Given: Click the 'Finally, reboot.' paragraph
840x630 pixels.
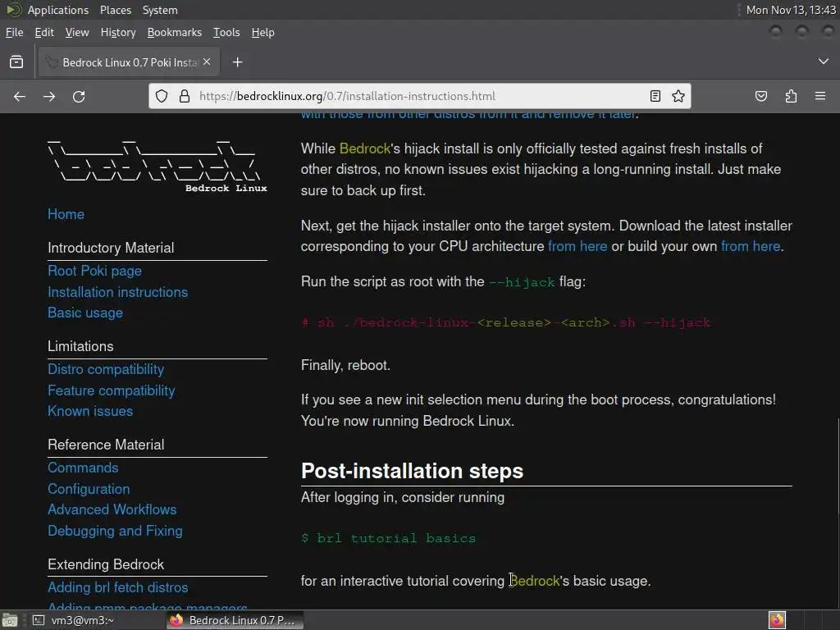Looking at the screenshot, I should tap(345, 365).
